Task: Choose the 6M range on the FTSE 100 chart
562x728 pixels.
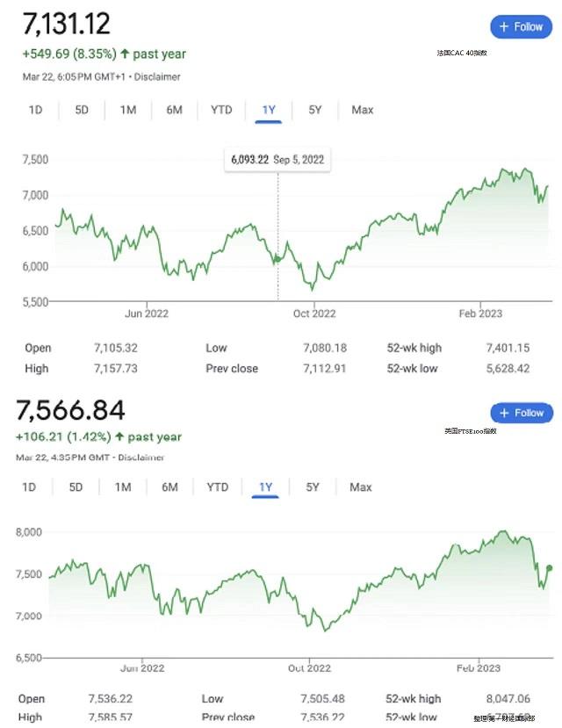Action: point(170,487)
